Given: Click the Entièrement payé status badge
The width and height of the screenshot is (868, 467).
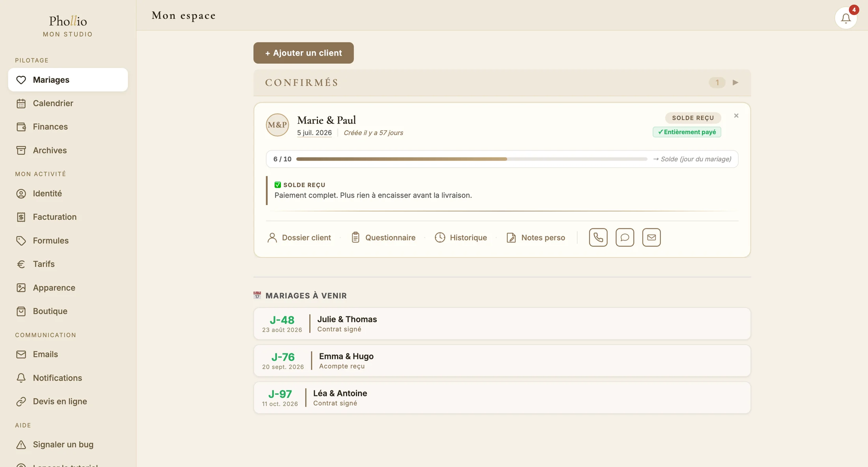Looking at the screenshot, I should [687, 132].
